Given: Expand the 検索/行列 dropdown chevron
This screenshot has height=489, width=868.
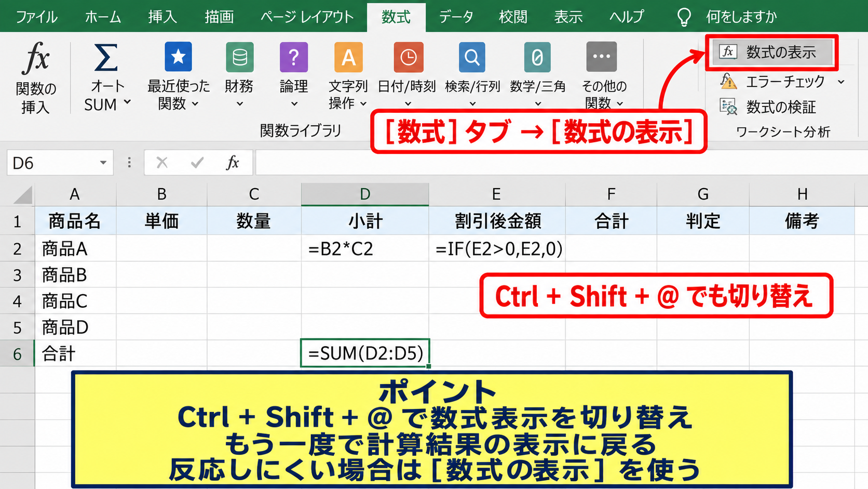Looking at the screenshot, I should 472,103.
